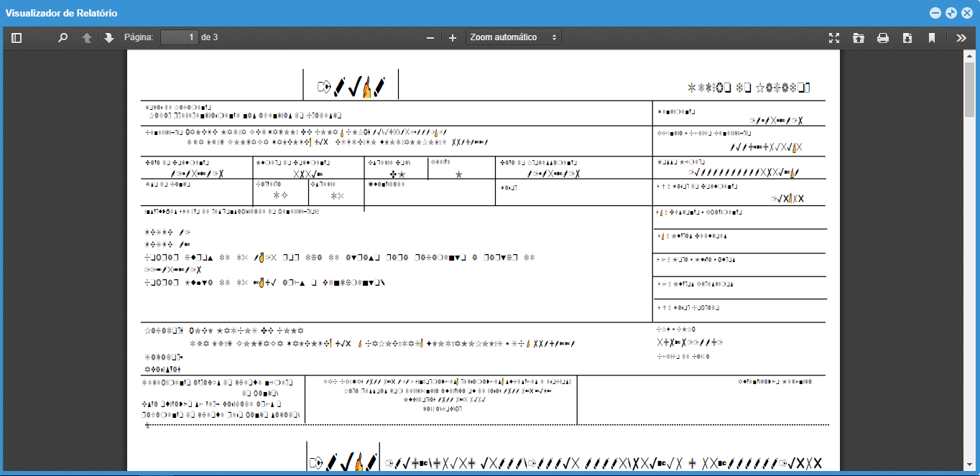The height and width of the screenshot is (476, 980).
Task: Print the report
Action: [x=883, y=38]
